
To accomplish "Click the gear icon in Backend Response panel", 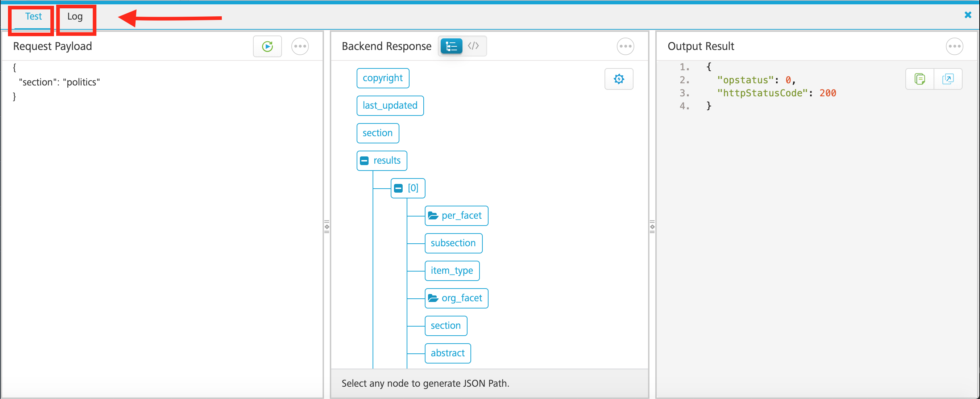I will click(619, 79).
